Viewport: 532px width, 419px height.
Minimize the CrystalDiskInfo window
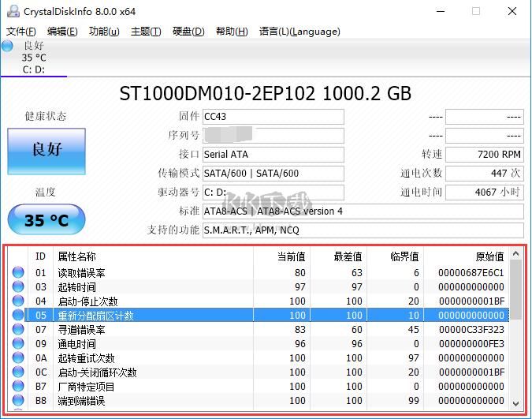coord(441,11)
